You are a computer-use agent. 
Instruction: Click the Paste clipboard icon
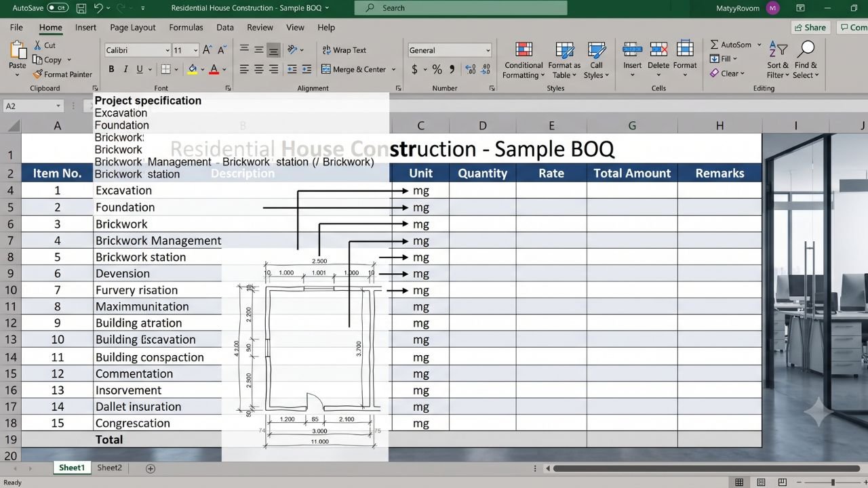[17, 51]
